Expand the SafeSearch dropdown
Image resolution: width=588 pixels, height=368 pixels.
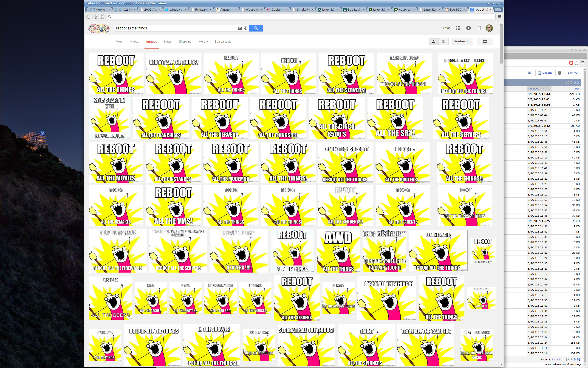pyautogui.click(x=462, y=42)
